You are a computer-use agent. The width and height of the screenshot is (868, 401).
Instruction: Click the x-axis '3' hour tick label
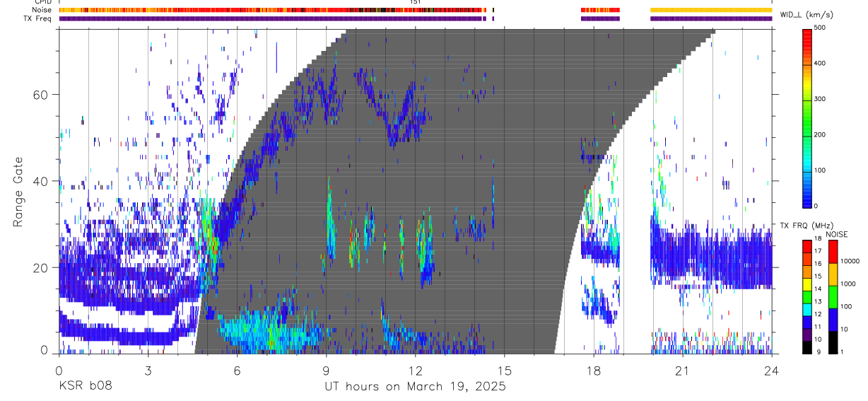[148, 371]
